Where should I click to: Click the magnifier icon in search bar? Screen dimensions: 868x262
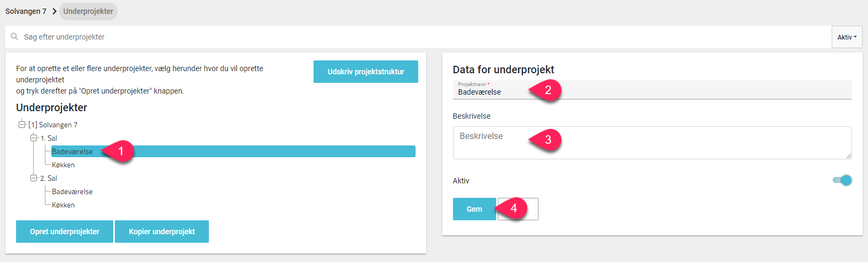(x=14, y=37)
